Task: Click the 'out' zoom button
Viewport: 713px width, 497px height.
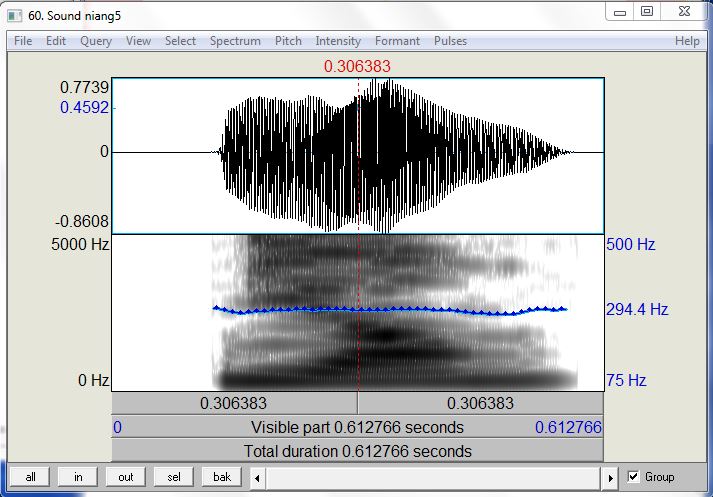Action: pos(126,477)
